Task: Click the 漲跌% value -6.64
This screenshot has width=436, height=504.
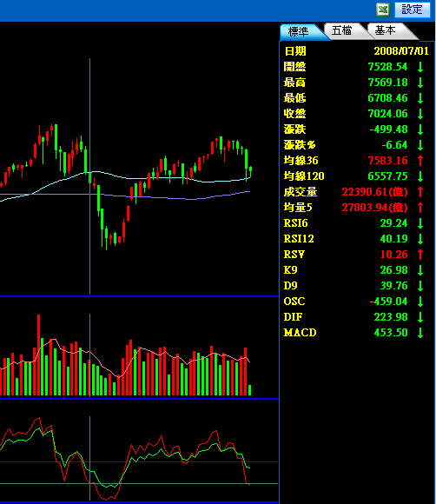Action: [x=394, y=145]
